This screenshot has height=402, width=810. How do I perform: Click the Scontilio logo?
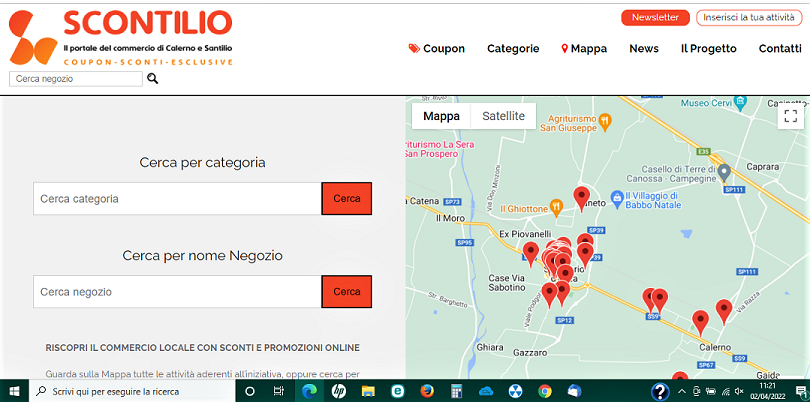coord(121,38)
